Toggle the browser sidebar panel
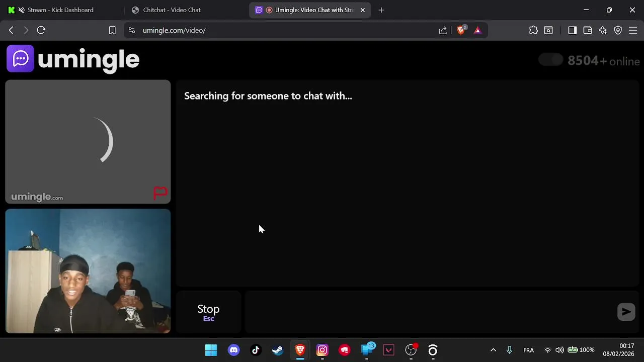The width and height of the screenshot is (644, 362). [x=572, y=30]
